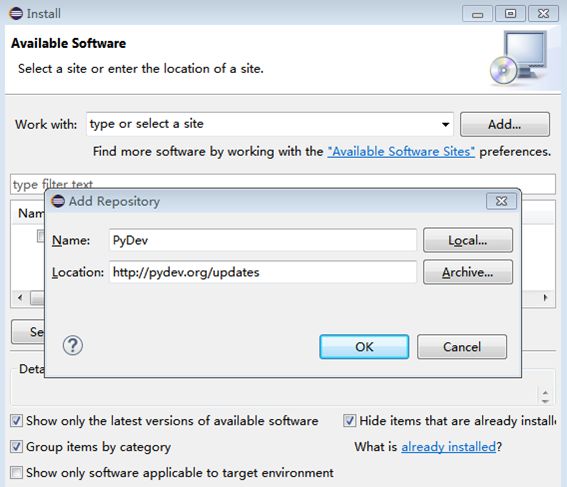Screen dimensions: 567x487
Task: Click the Eclipse icon in Add Repository dialog
Action: 58,201
